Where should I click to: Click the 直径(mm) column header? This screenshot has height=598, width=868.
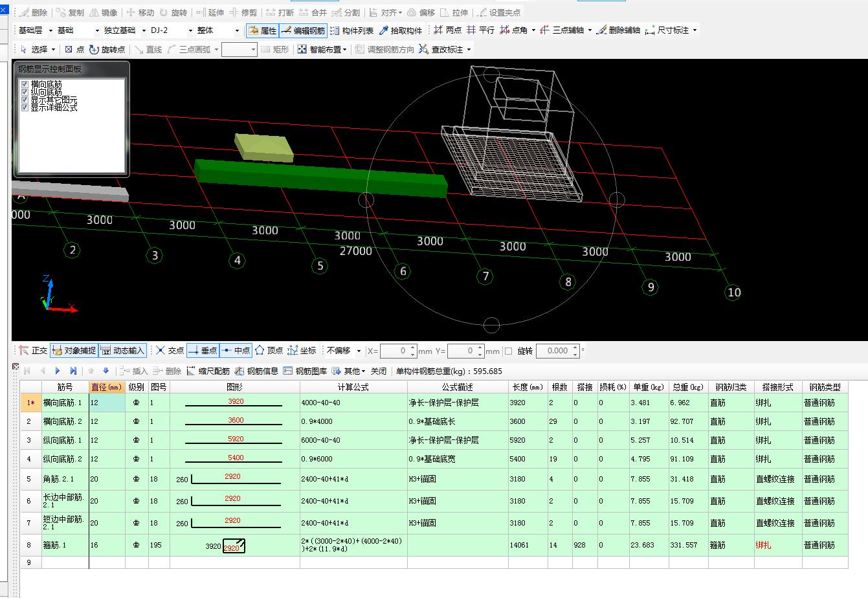click(107, 387)
